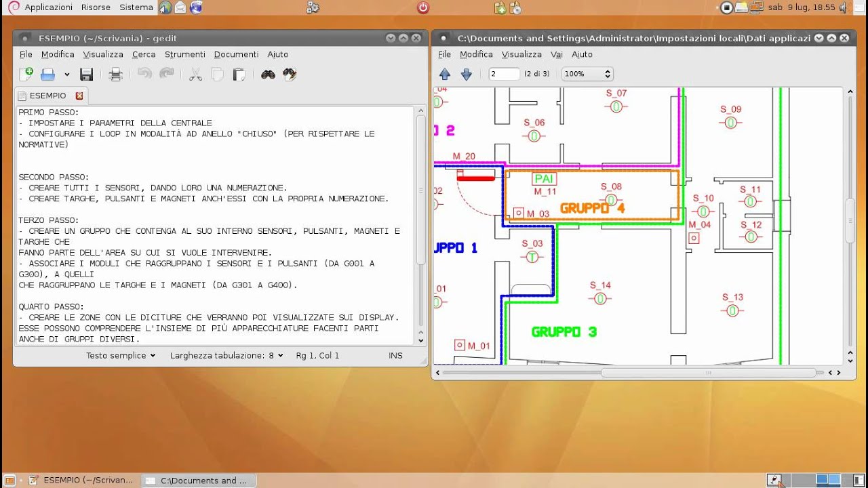Open the document viewer's File menu
Screen dimensions: 868x488
(445, 54)
